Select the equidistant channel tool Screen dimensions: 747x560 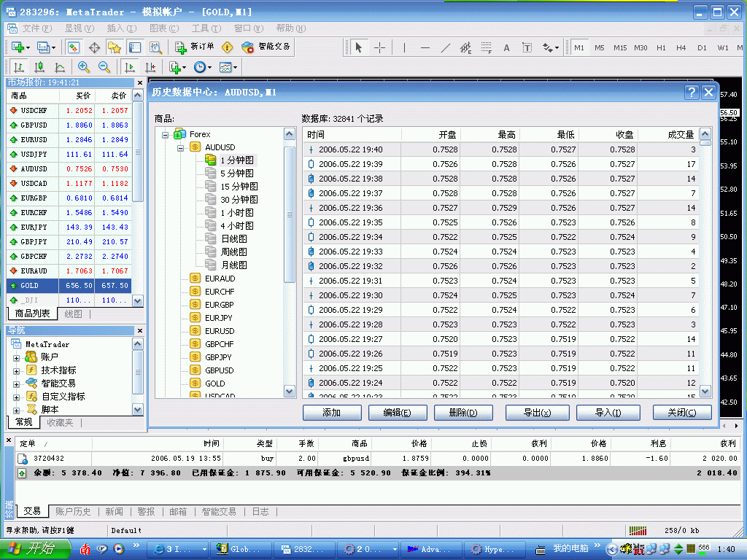point(465,47)
